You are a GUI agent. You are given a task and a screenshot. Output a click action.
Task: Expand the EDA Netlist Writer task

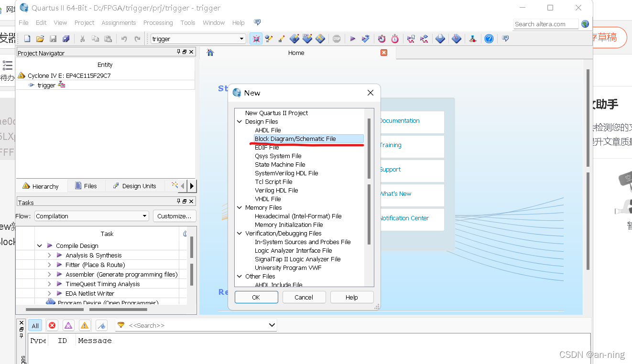click(x=49, y=293)
